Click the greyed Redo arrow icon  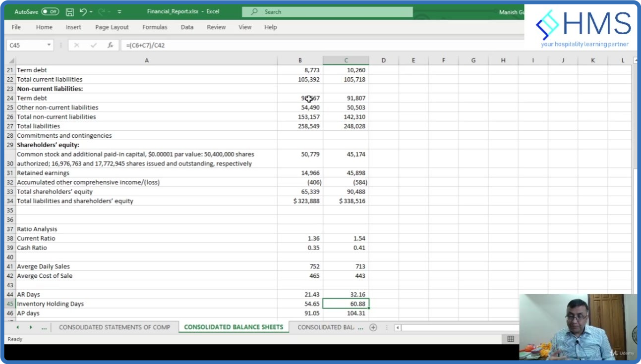[x=103, y=11]
